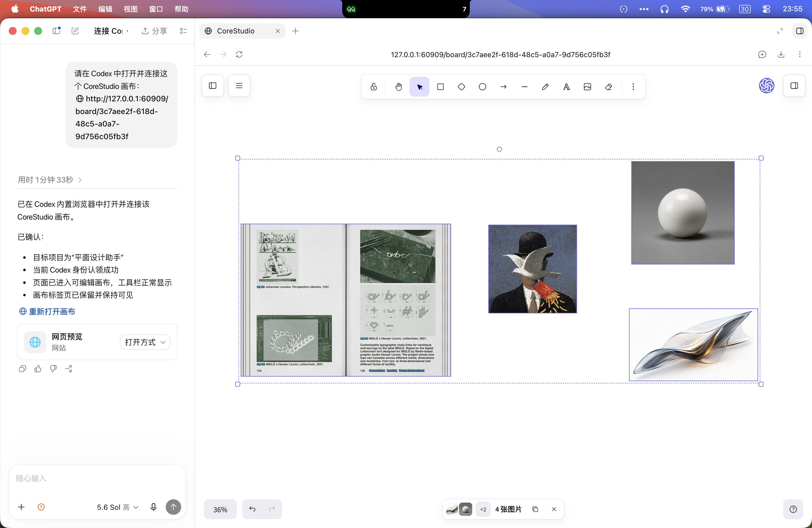Click the add comment icon beside the address bar
Screen dimensions: 812x528
pos(762,55)
